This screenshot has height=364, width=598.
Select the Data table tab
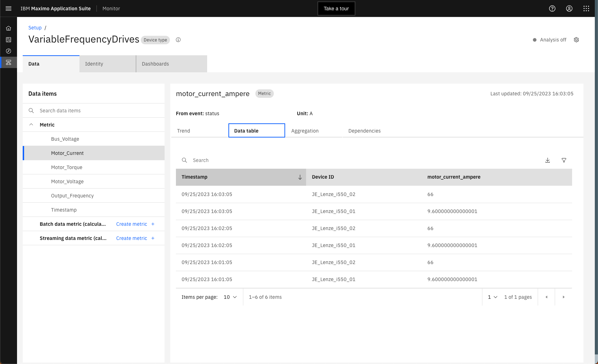257,130
